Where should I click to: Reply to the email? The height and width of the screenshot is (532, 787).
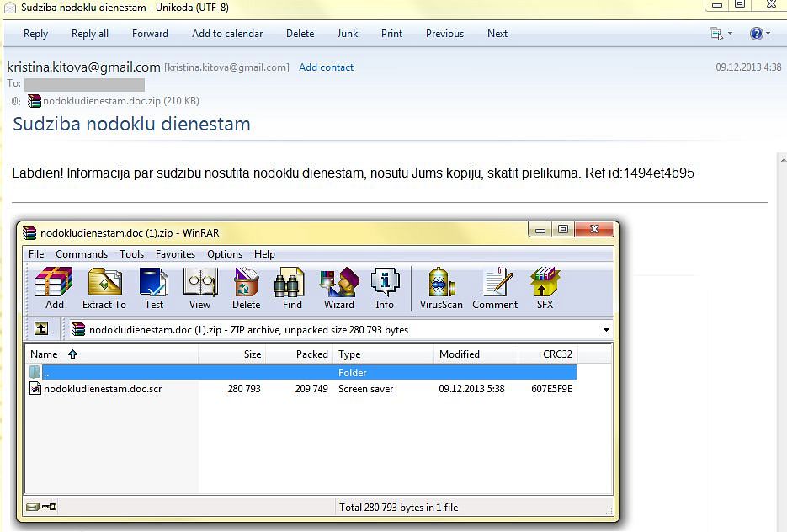(35, 34)
